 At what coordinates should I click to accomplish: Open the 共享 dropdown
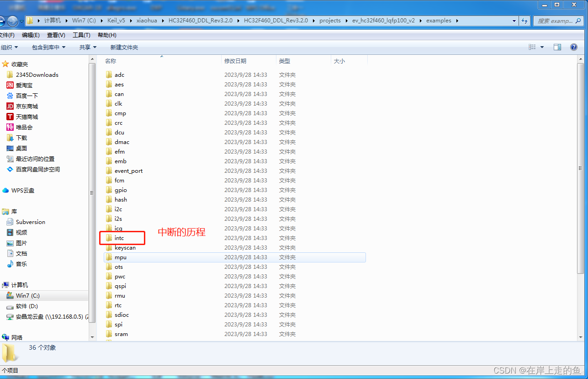click(x=88, y=47)
